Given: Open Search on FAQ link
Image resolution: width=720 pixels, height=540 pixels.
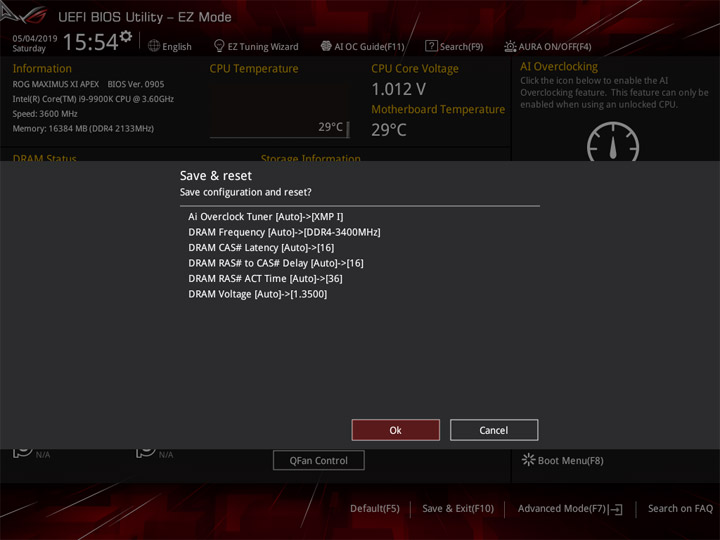Looking at the screenshot, I should click(x=680, y=508).
